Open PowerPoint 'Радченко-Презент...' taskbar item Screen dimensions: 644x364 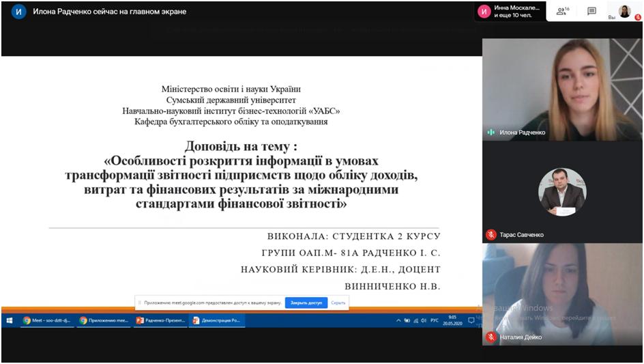click(x=160, y=320)
